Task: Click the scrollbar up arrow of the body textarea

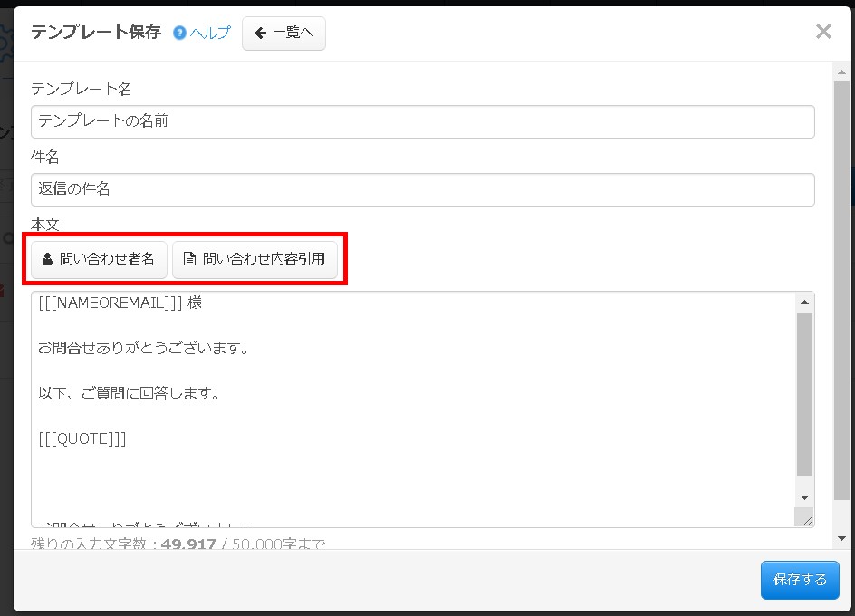Action: click(x=803, y=303)
